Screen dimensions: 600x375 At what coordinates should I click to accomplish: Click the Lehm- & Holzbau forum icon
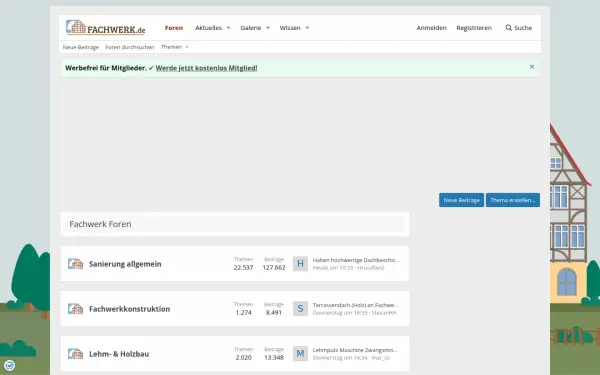(76, 354)
